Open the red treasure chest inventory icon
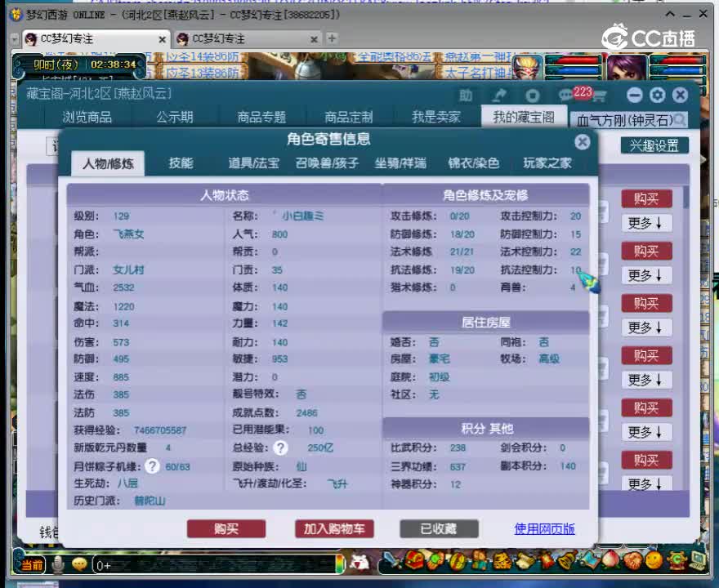Viewport: 719px width, 588px height. click(x=413, y=559)
